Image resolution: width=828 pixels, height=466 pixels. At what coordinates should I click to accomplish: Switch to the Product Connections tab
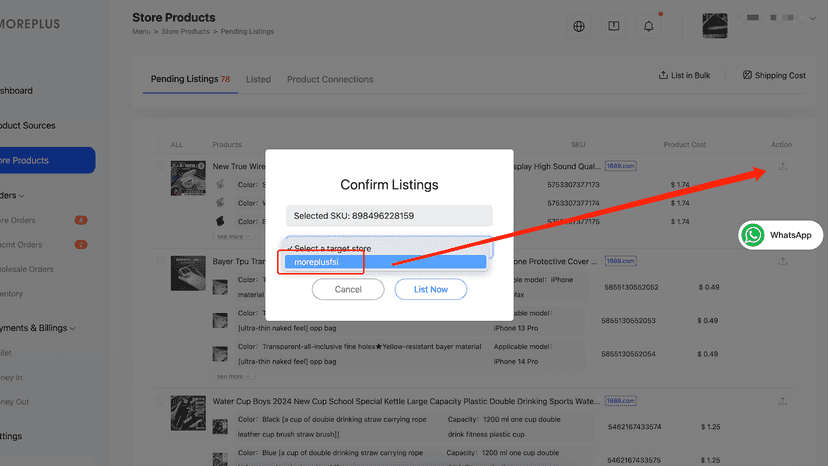pos(330,79)
